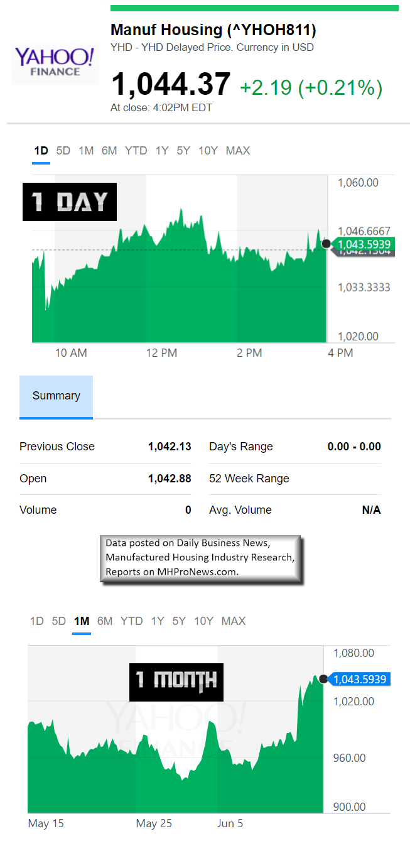The image size is (410, 868).
Task: Click the Yahoo Finance logo
Action: [x=55, y=63]
